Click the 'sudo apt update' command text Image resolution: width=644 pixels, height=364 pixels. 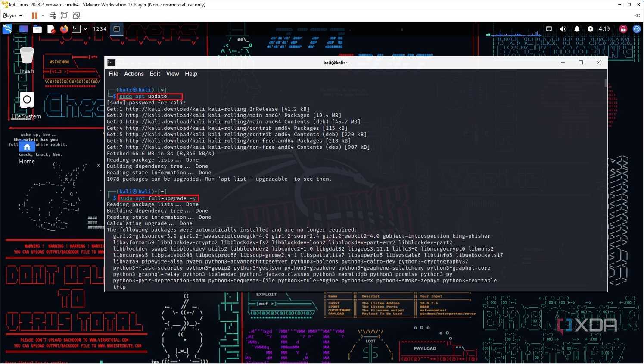143,97
